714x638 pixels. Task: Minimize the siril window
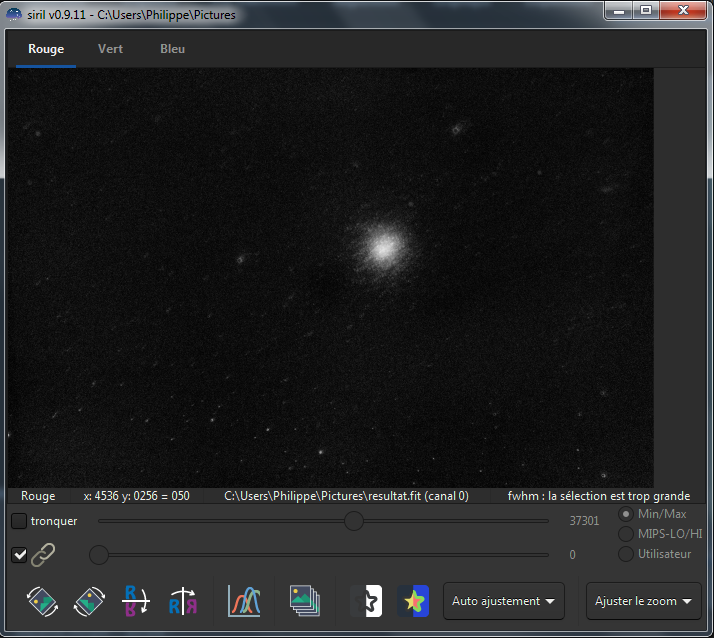[619, 10]
